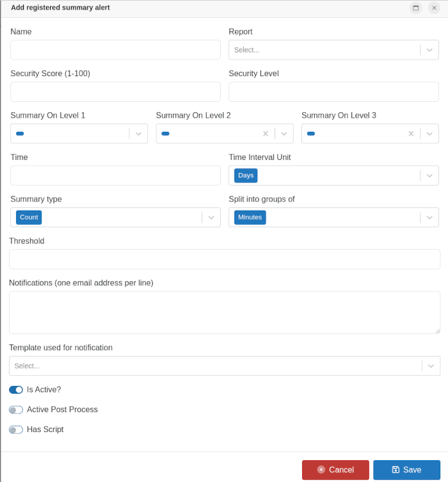Turn on the Has Script toggle

(16, 430)
